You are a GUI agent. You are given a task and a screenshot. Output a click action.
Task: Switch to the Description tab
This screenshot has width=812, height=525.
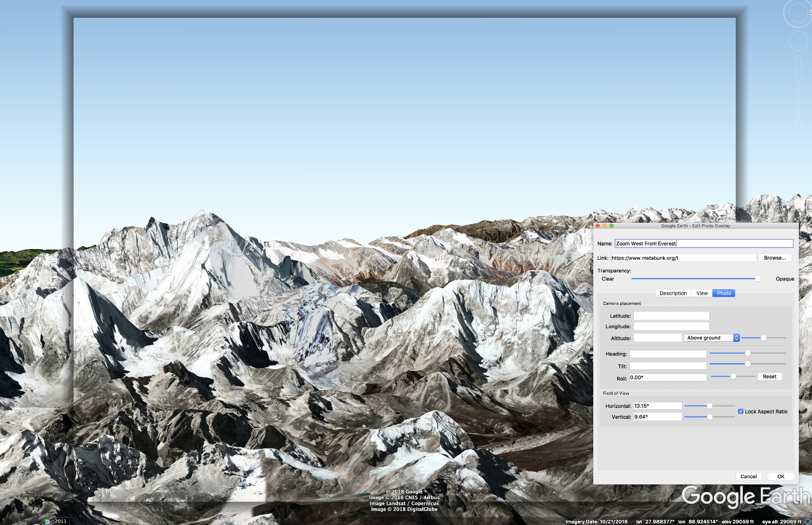[673, 293]
